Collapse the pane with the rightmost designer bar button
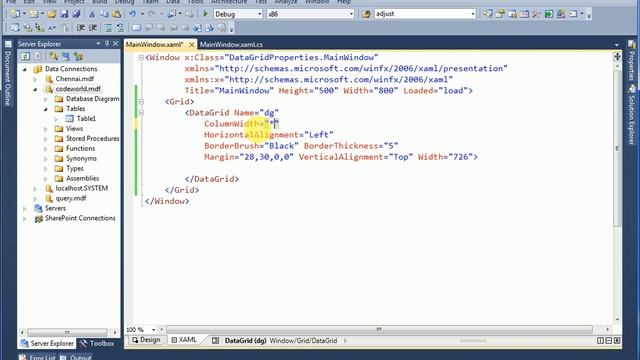The image size is (640, 360). click(617, 340)
